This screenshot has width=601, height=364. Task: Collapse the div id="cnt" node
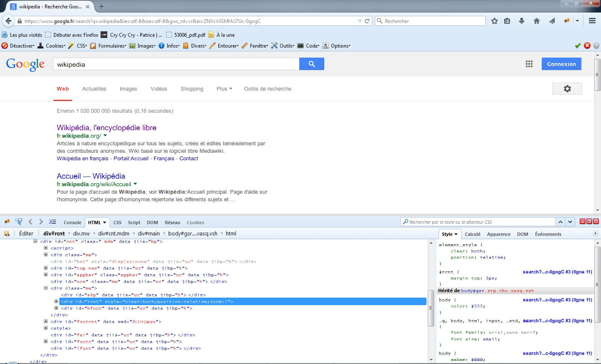click(35, 241)
